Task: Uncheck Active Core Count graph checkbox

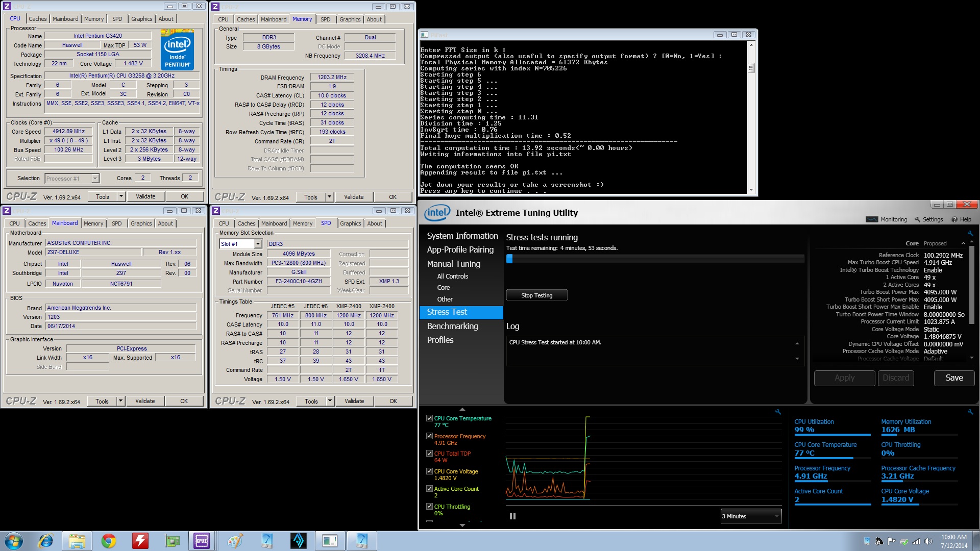Action: click(429, 489)
